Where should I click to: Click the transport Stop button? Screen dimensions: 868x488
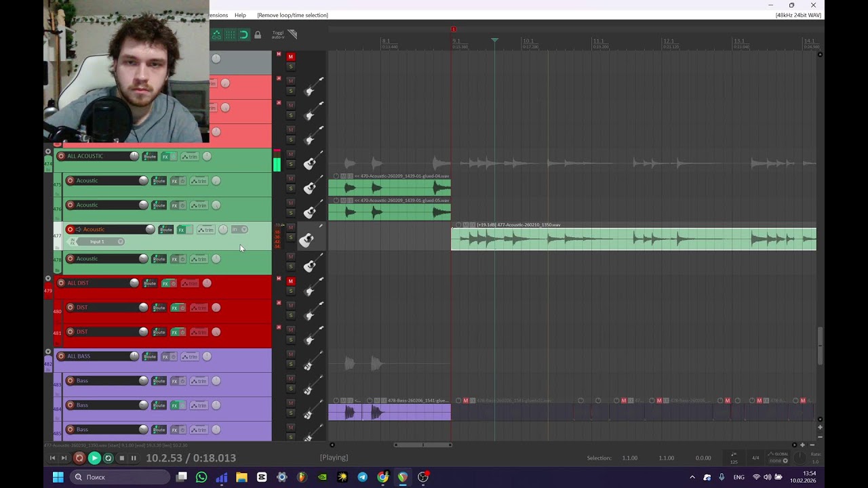pyautogui.click(x=121, y=458)
